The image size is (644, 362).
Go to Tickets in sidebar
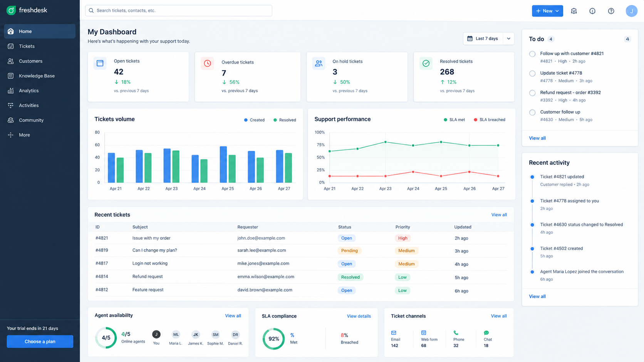pos(40,46)
